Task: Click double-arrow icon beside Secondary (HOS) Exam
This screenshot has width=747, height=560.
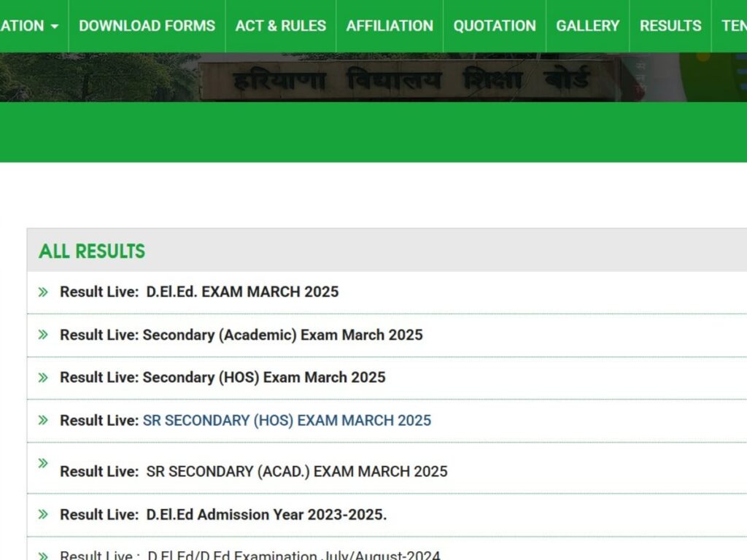Action: coord(43,377)
